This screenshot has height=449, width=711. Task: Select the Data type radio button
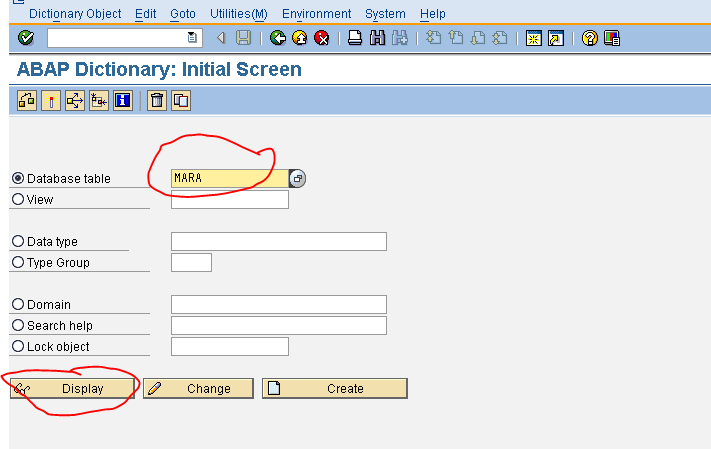[x=18, y=241]
